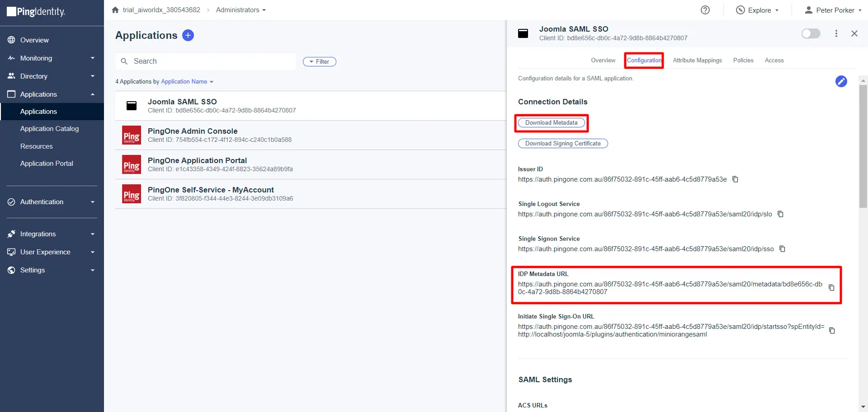Copy the Initiate Single Sign-On URL
The height and width of the screenshot is (412, 868).
tap(831, 331)
